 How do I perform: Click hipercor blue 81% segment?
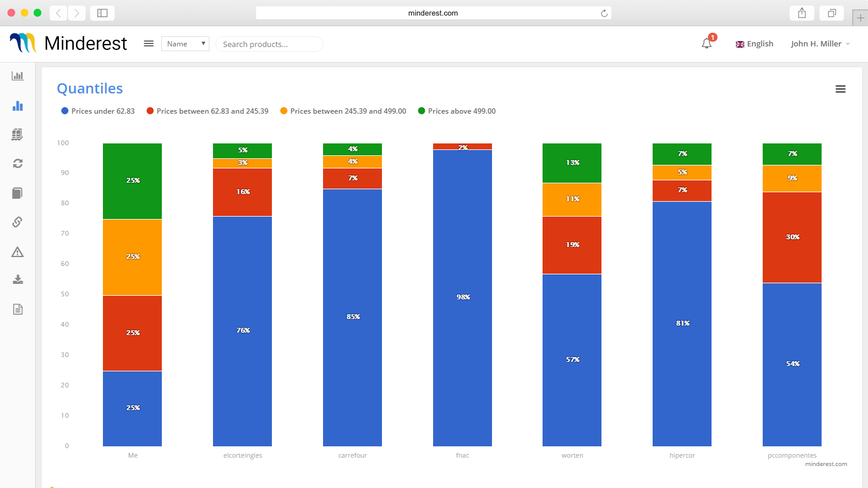(x=682, y=324)
